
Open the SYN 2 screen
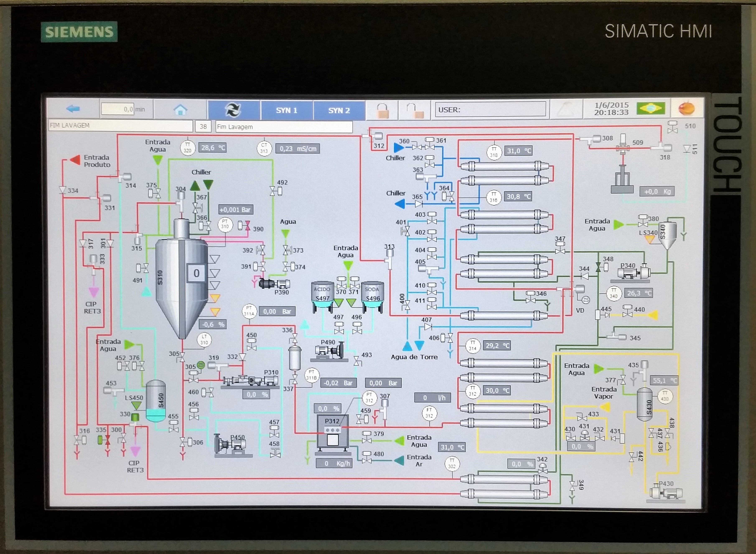(339, 110)
